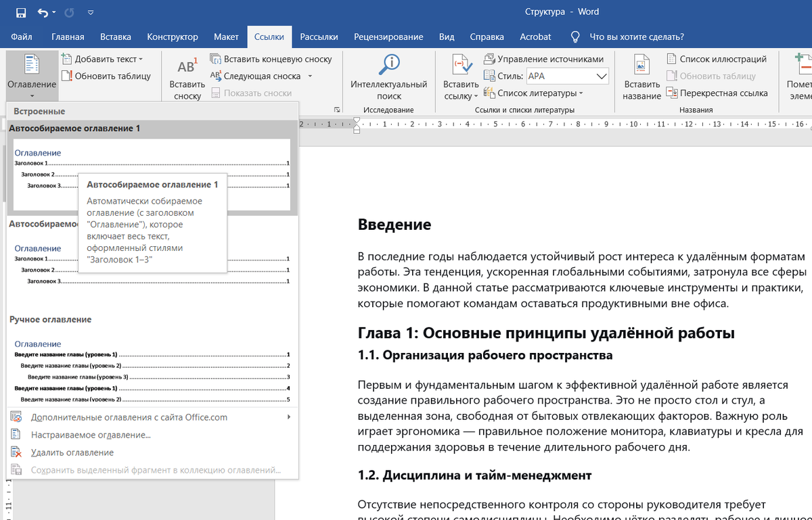
Task: Open the Стиль APA combo box
Action: [567, 76]
